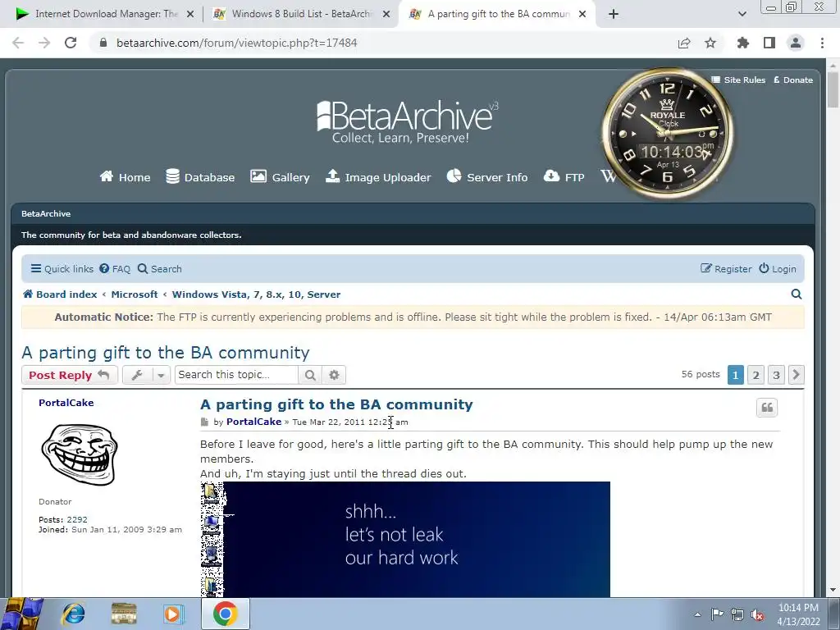Image resolution: width=840 pixels, height=630 pixels.
Task: Open the Home navigation link
Action: [125, 177]
